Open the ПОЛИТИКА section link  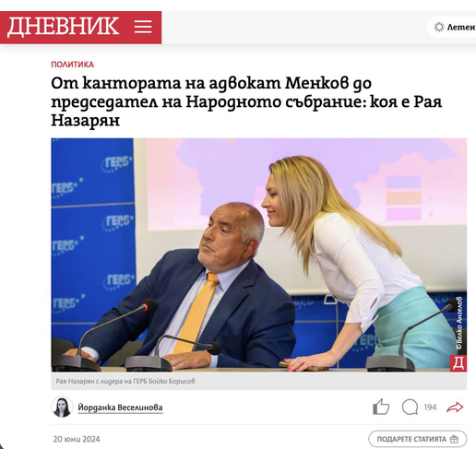click(x=73, y=65)
